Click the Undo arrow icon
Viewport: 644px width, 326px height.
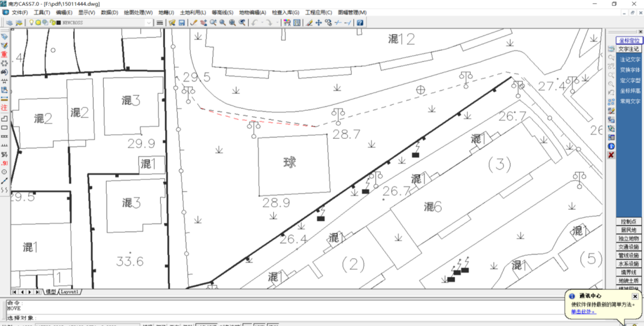pyautogui.click(x=254, y=23)
